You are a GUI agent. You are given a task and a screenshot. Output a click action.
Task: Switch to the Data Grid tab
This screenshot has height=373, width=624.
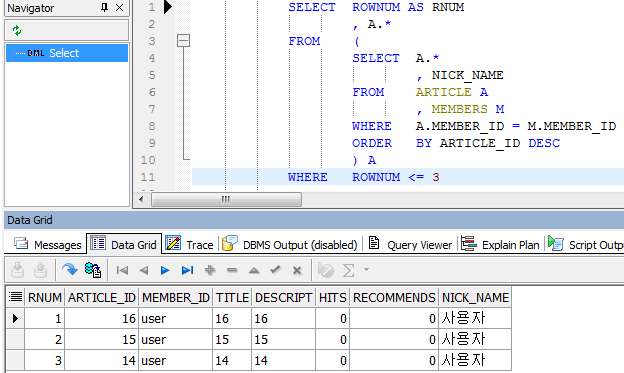(124, 244)
